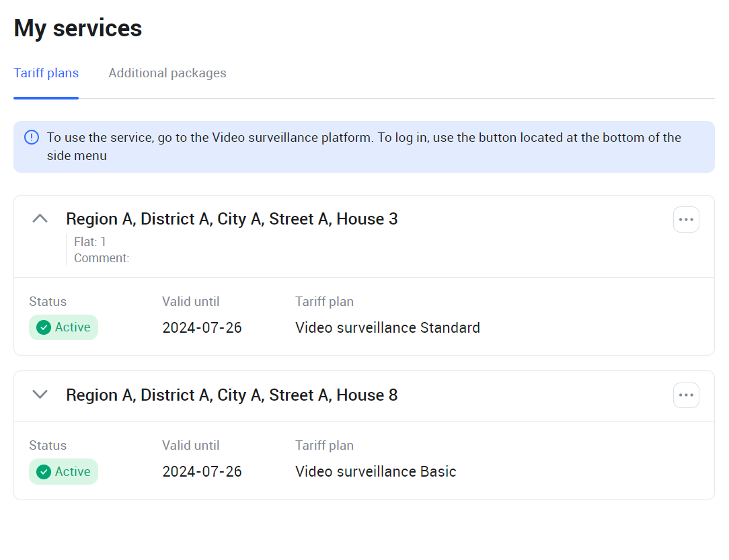This screenshot has height=560, width=729.
Task: Select the House 8 address title
Action: 231,395
